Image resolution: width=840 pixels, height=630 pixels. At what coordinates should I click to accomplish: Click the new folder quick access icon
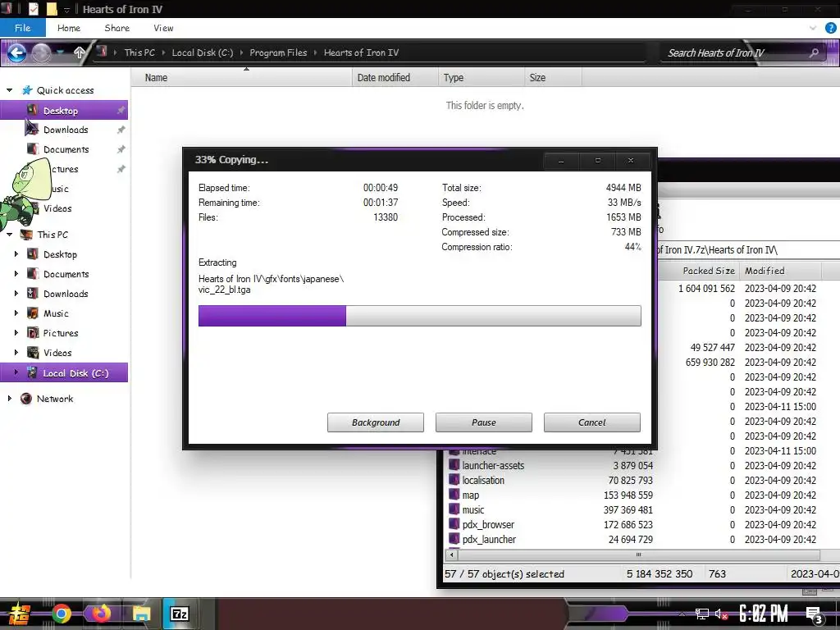tap(52, 9)
